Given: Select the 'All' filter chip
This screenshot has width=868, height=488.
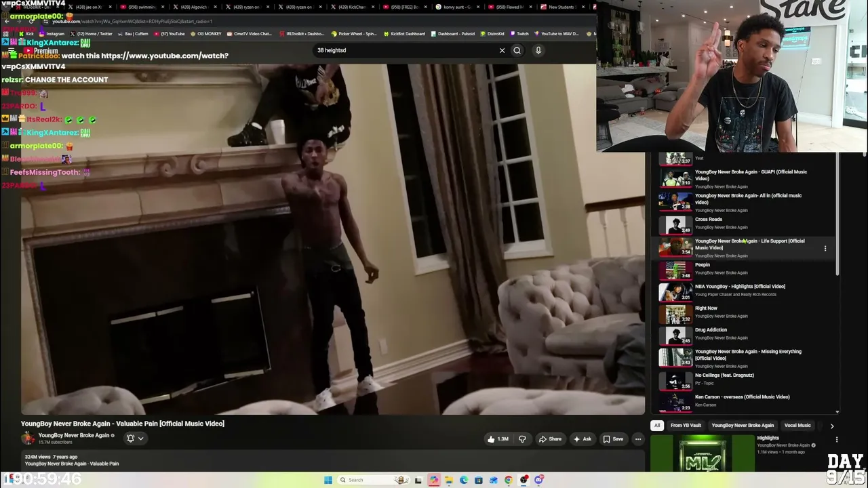Looking at the screenshot, I should pos(656,426).
